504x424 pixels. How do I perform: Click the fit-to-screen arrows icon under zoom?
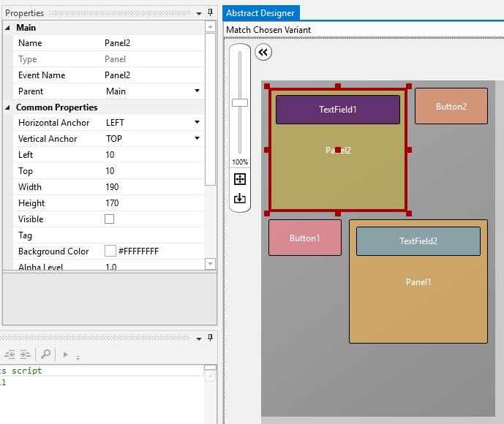click(240, 179)
